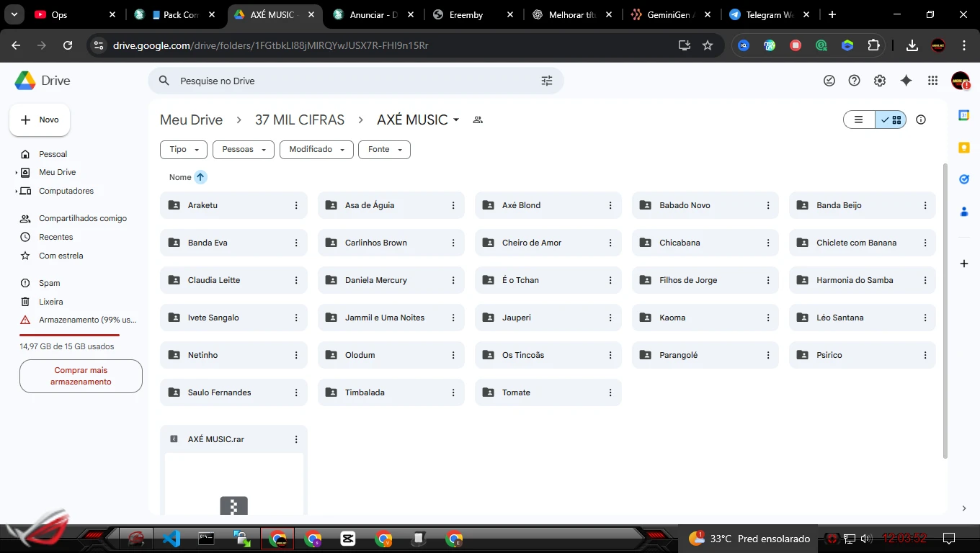The image size is (980, 553).
Task: Open Drive settings gear
Action: [879, 81]
